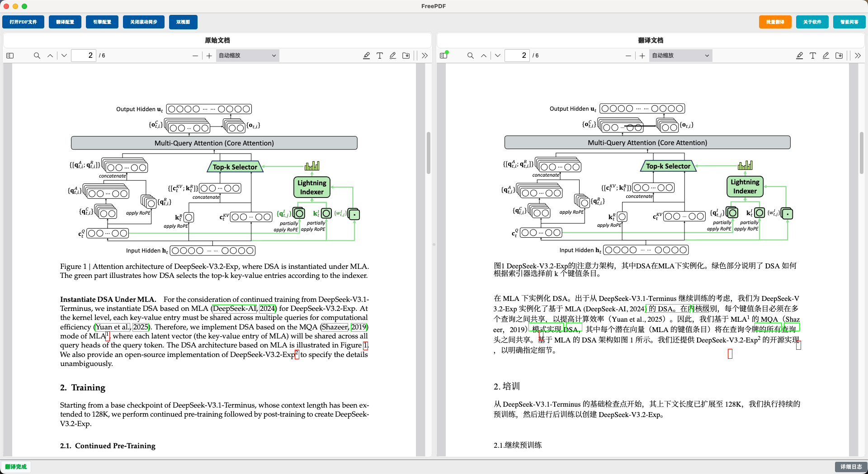The width and height of the screenshot is (868, 474).
Task: Open more tools chevron in translated document
Action: coord(858,56)
